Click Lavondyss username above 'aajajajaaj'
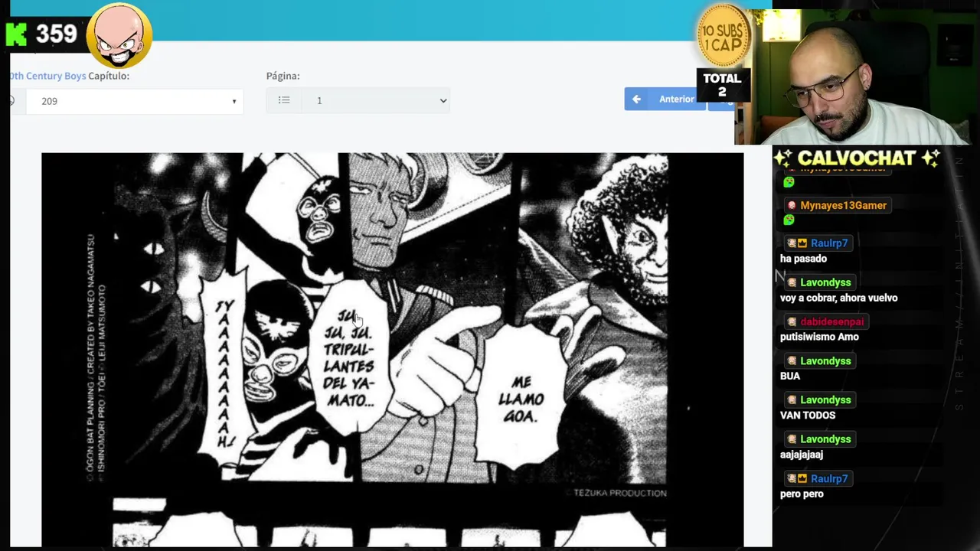The height and width of the screenshot is (551, 980). (x=825, y=439)
